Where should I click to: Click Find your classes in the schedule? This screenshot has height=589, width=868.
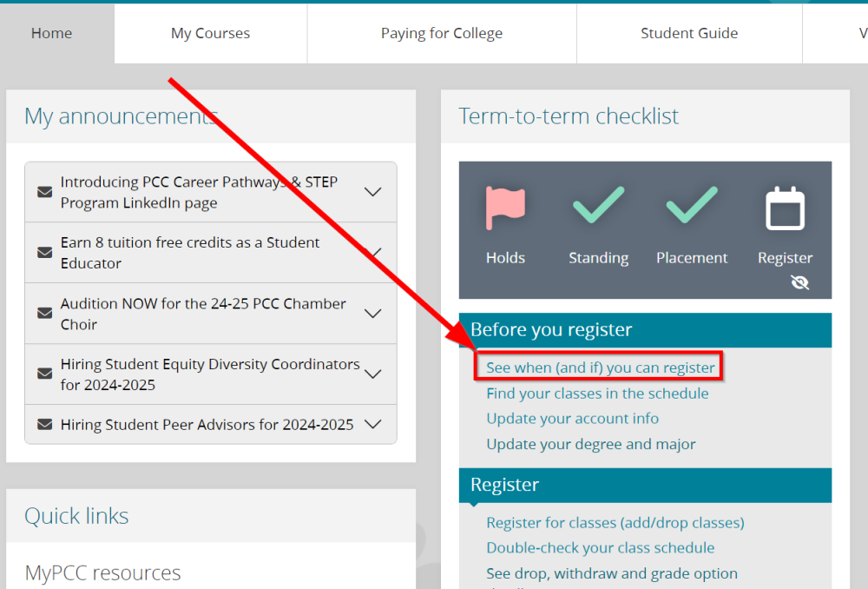(x=598, y=394)
